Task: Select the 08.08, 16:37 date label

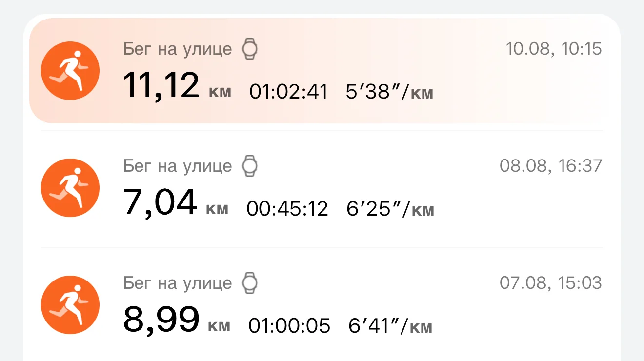Action: [551, 166]
